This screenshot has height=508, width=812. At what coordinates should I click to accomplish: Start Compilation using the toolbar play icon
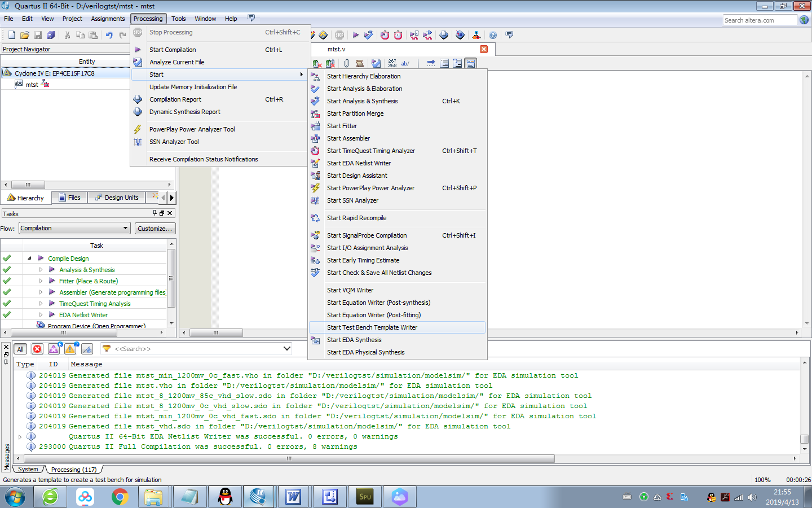click(355, 34)
